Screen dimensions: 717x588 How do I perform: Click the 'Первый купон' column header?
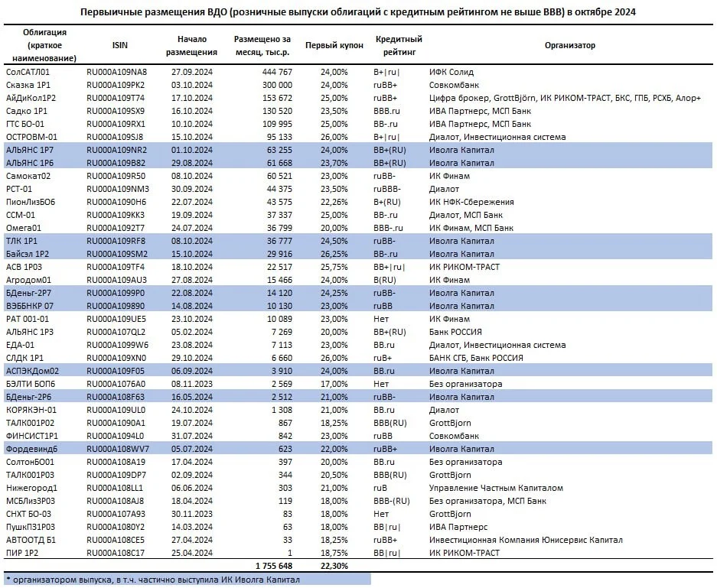coord(334,45)
